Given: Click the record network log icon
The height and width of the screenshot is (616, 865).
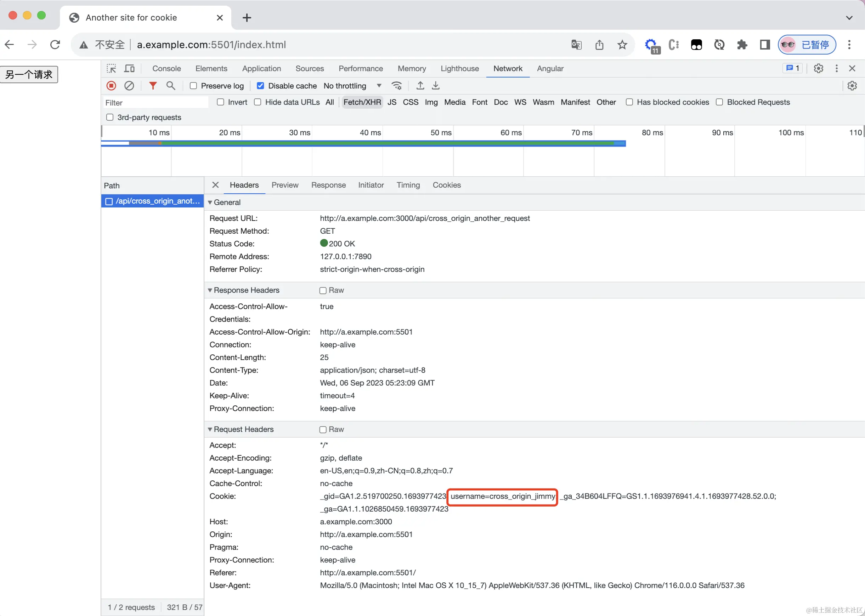Looking at the screenshot, I should (111, 86).
